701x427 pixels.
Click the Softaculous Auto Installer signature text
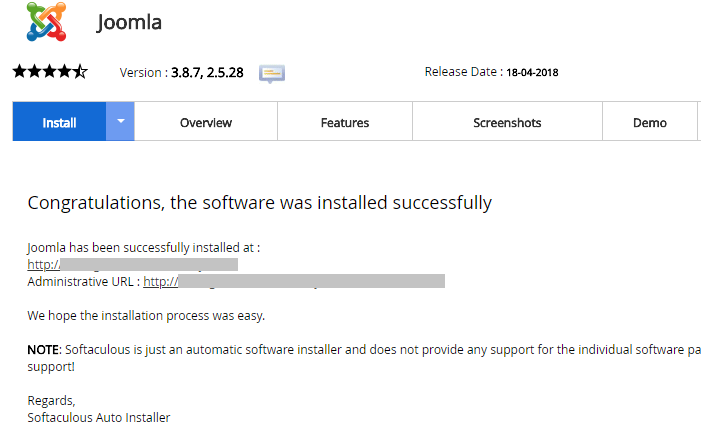tap(99, 418)
